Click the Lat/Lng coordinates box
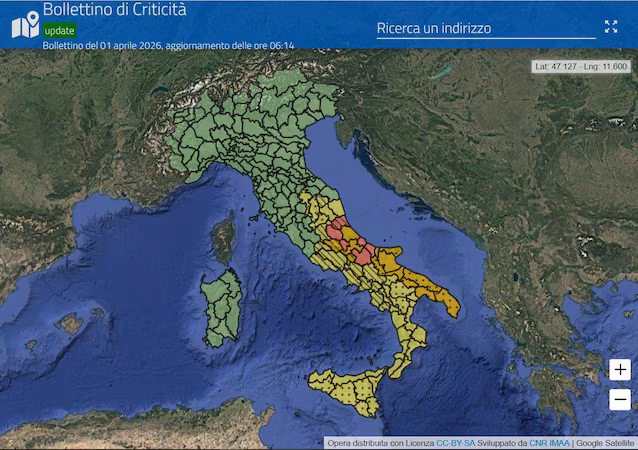638x450 pixels. (x=581, y=66)
